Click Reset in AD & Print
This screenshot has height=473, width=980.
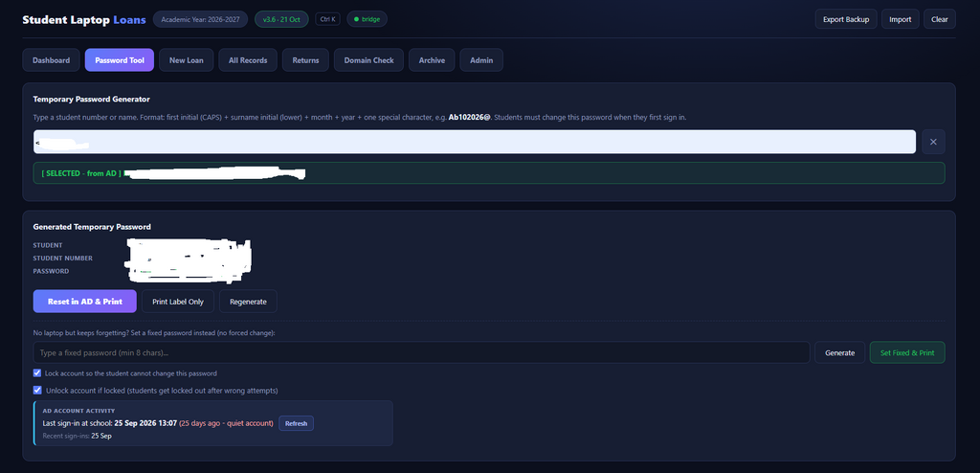pyautogui.click(x=85, y=301)
